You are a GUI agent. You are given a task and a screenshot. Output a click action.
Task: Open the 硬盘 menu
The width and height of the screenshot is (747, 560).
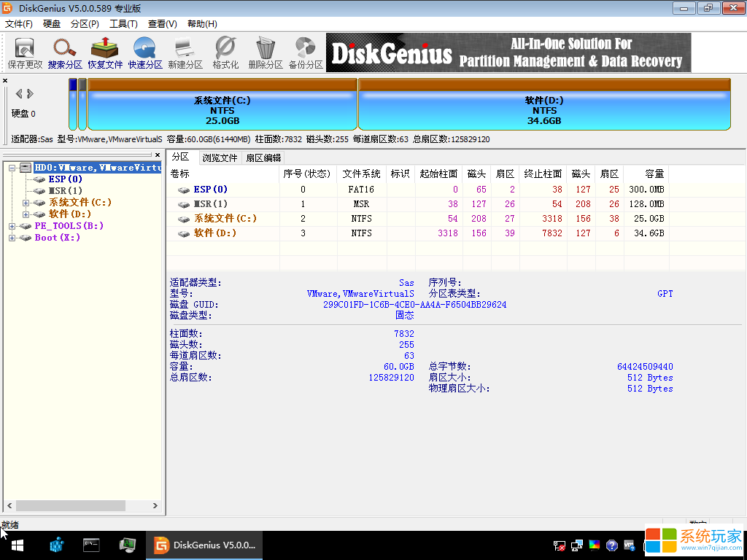coord(52,24)
